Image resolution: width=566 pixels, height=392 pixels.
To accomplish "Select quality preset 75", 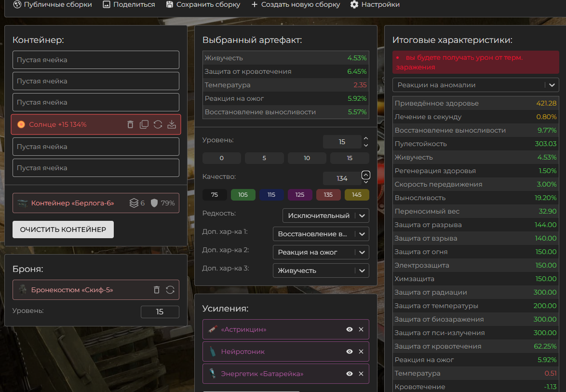I will coord(215,195).
